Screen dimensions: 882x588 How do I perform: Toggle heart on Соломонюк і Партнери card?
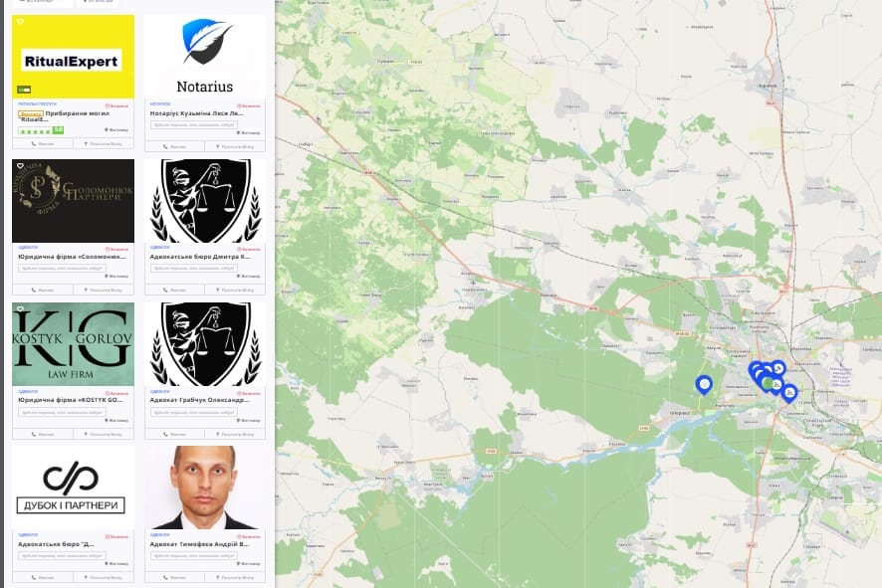tap(20, 166)
